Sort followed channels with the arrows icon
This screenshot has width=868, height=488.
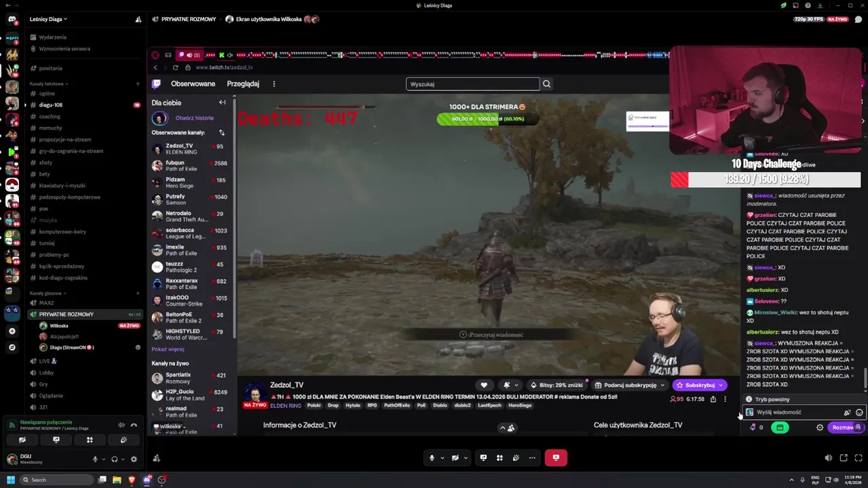pos(221,133)
